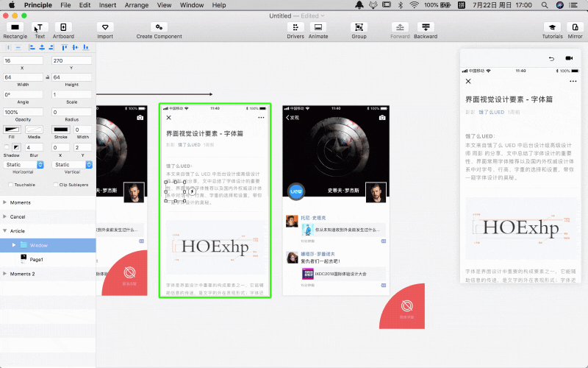The image size is (588, 368).
Task: Open the Insert menu
Action: (x=107, y=5)
